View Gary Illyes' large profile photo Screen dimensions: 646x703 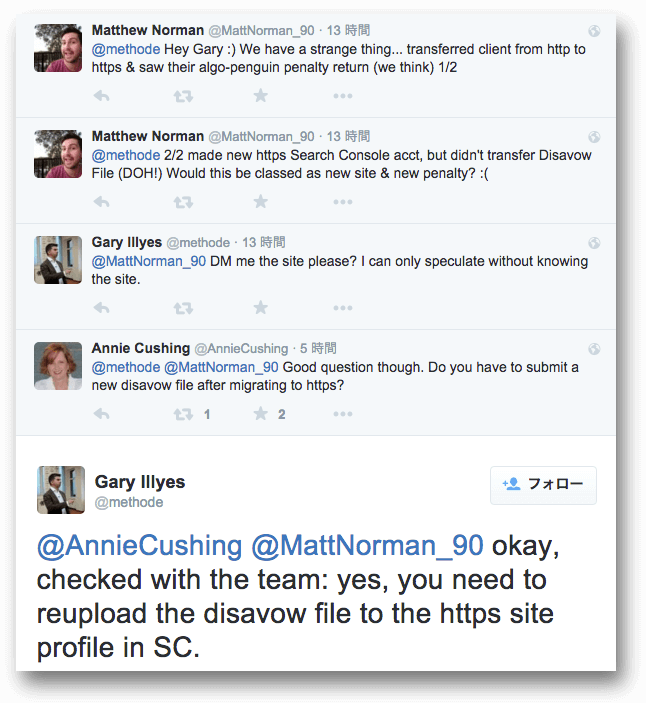tap(61, 490)
